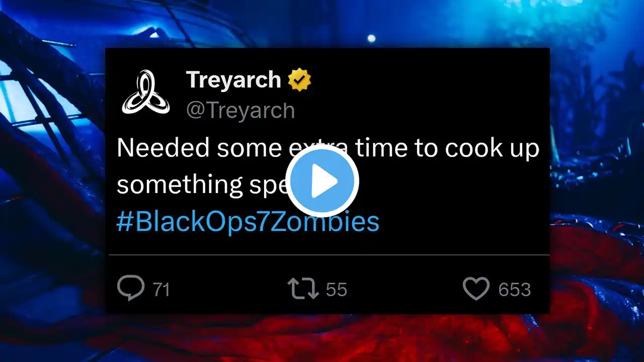
Task: Like the tweet with the heart icon
Action: click(476, 289)
